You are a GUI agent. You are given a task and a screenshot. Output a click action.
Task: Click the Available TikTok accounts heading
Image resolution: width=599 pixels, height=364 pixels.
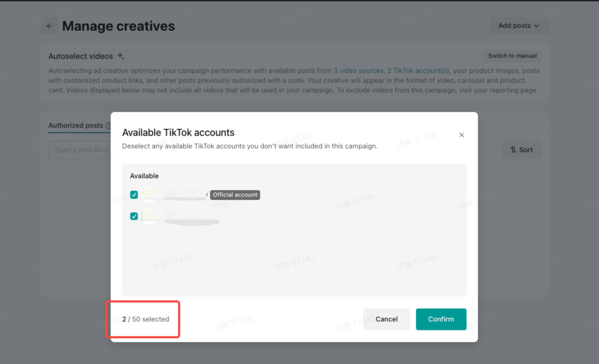(x=178, y=133)
